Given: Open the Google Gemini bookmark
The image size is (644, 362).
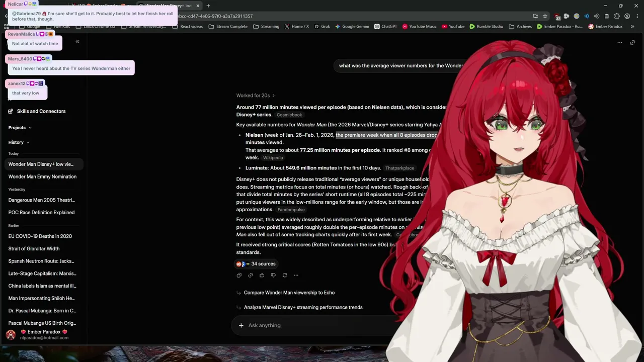Looking at the screenshot, I should pos(352,26).
